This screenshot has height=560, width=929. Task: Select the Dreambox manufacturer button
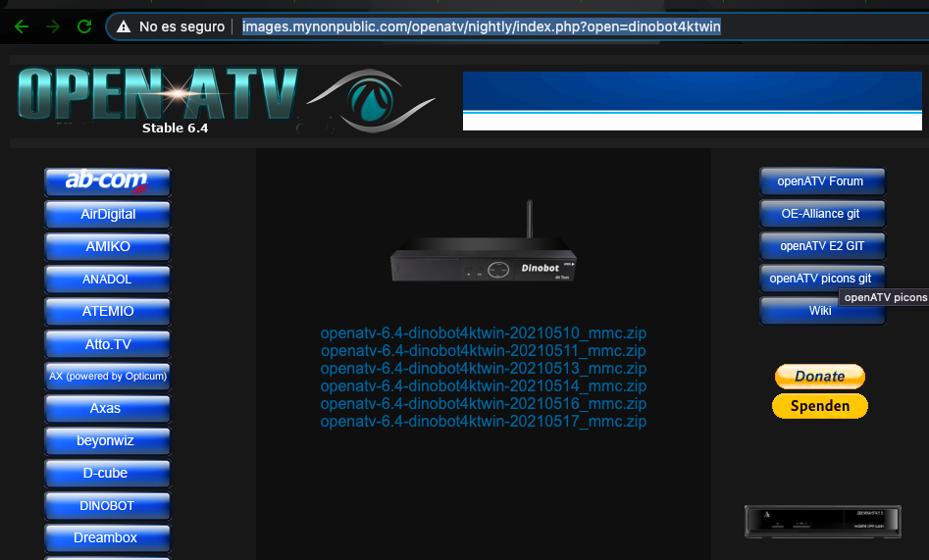[107, 537]
